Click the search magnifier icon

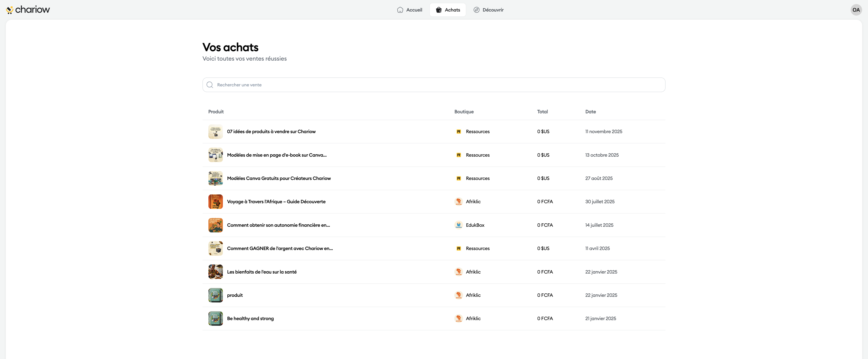click(x=210, y=85)
